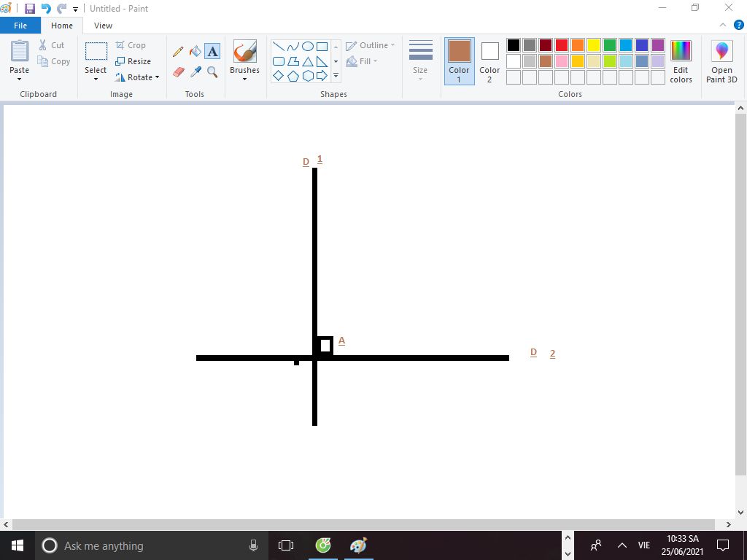The height and width of the screenshot is (560, 747).
Task: Click the vertical scrollbar down arrow
Action: pyautogui.click(x=740, y=513)
